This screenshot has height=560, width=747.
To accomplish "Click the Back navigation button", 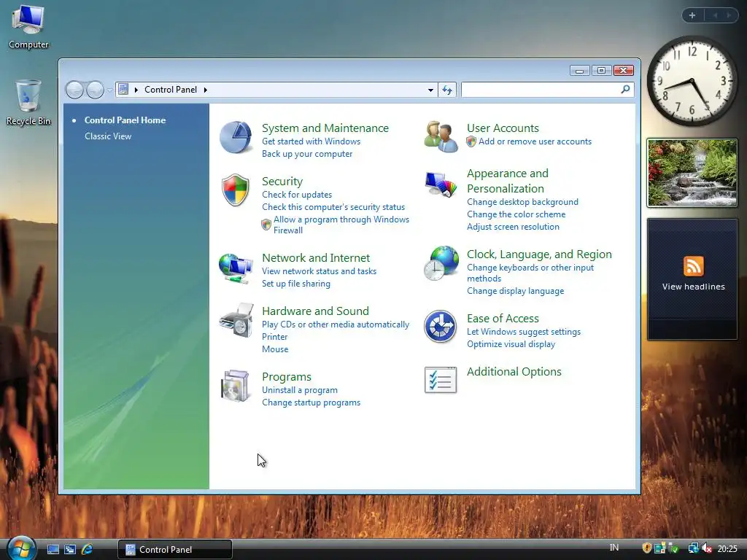I will 75,90.
